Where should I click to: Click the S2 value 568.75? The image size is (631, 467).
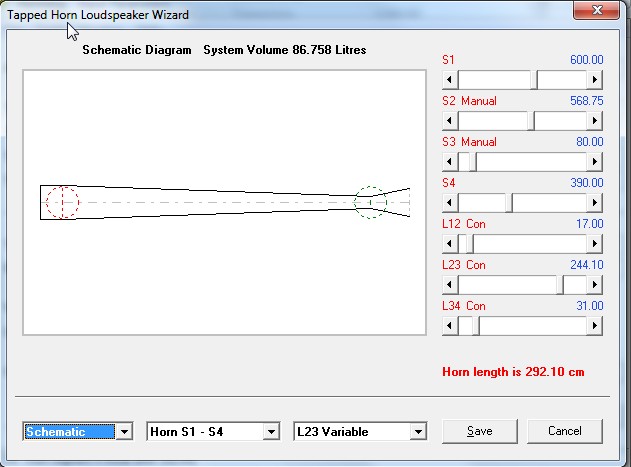pos(586,101)
